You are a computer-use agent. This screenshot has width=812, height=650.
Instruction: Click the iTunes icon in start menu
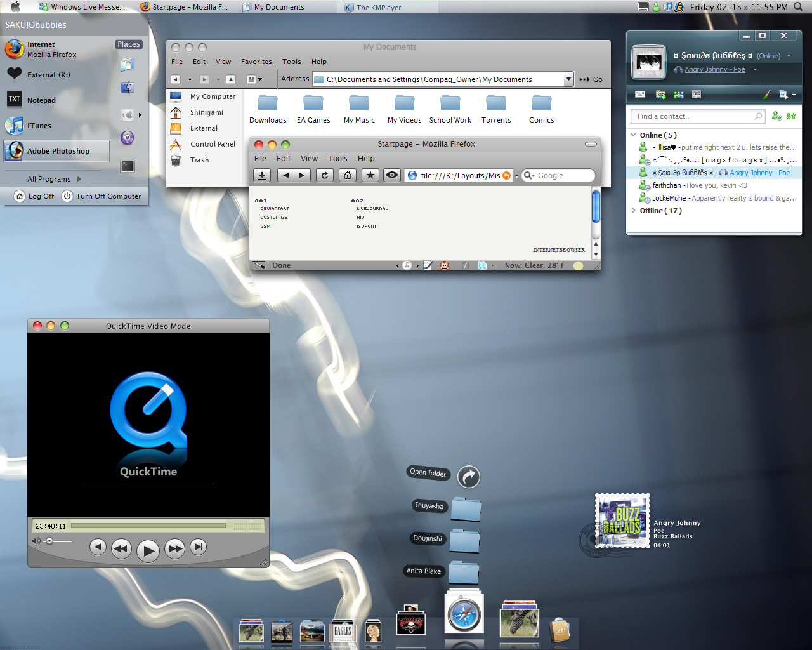pyautogui.click(x=14, y=126)
